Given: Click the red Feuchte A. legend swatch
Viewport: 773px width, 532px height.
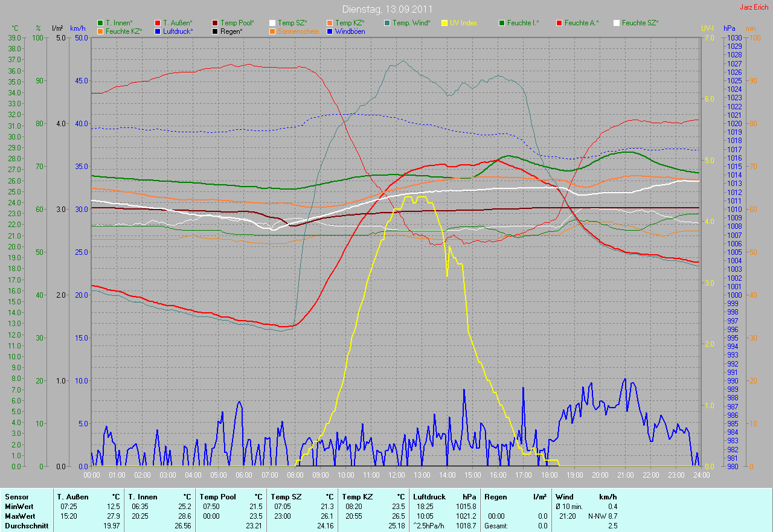Looking at the screenshot, I should [560, 23].
